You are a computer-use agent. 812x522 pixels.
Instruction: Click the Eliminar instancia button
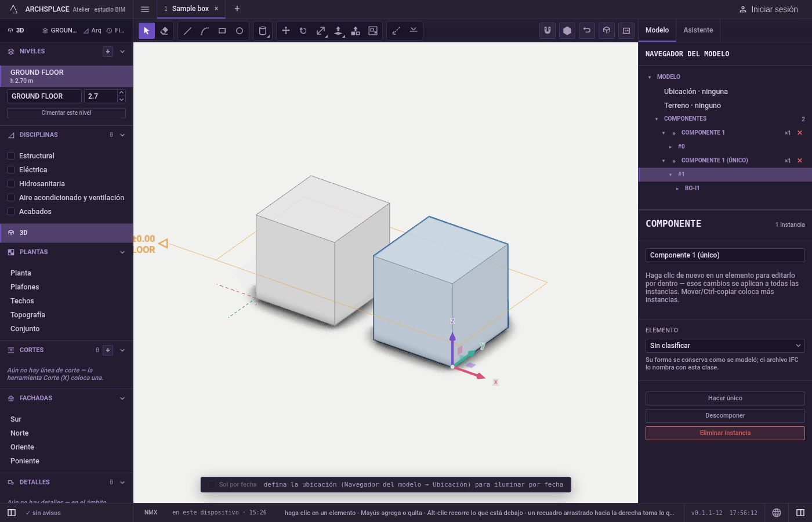pos(725,433)
